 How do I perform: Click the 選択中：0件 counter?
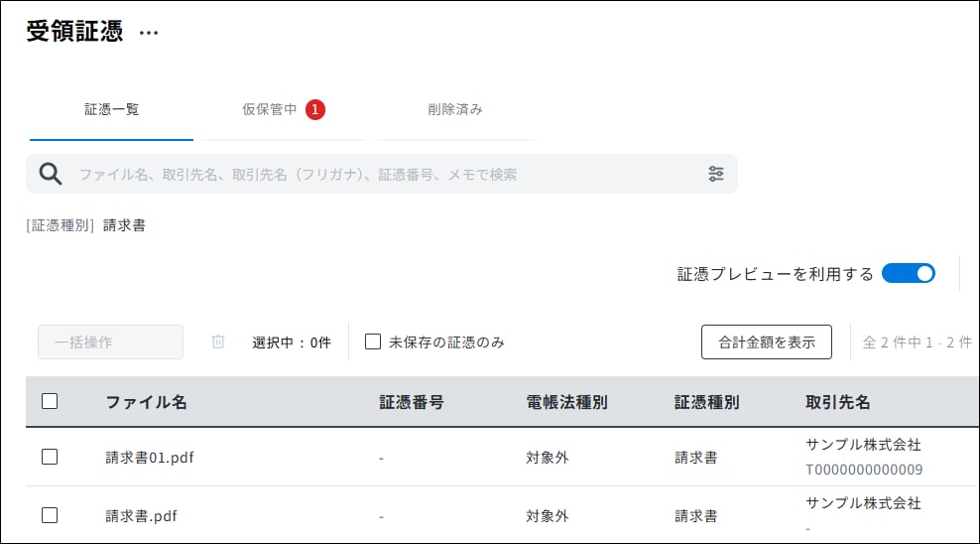click(x=292, y=342)
